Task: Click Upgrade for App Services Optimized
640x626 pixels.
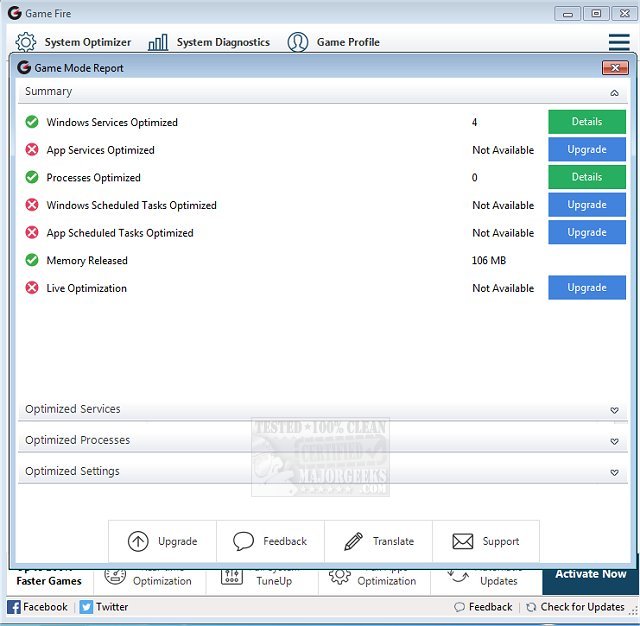Action: 587,149
